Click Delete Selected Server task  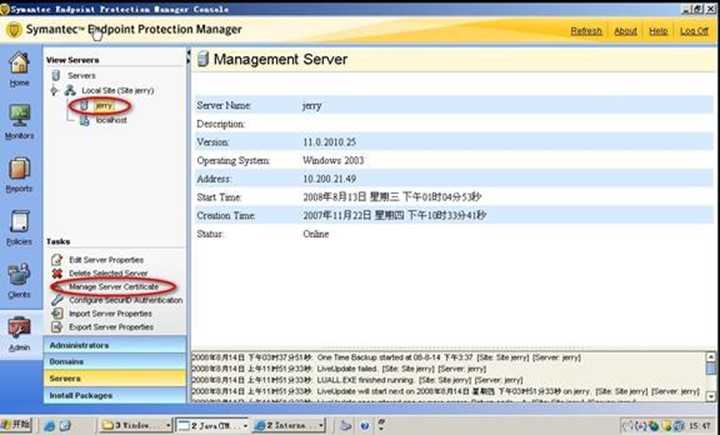108,273
